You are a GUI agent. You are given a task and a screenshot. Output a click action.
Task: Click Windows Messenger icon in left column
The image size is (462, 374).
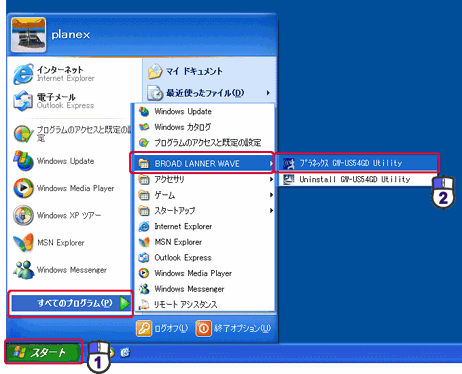(23, 270)
